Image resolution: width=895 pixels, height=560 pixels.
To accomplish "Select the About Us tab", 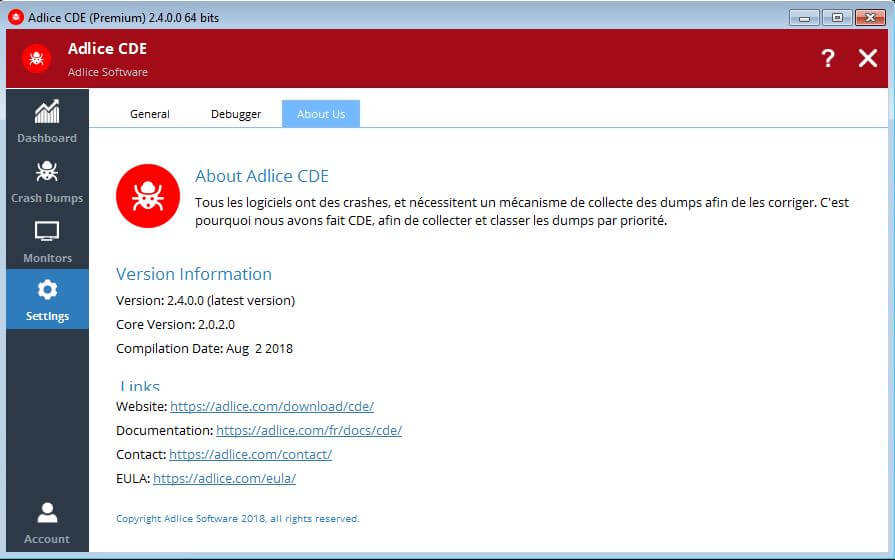I will [x=321, y=114].
